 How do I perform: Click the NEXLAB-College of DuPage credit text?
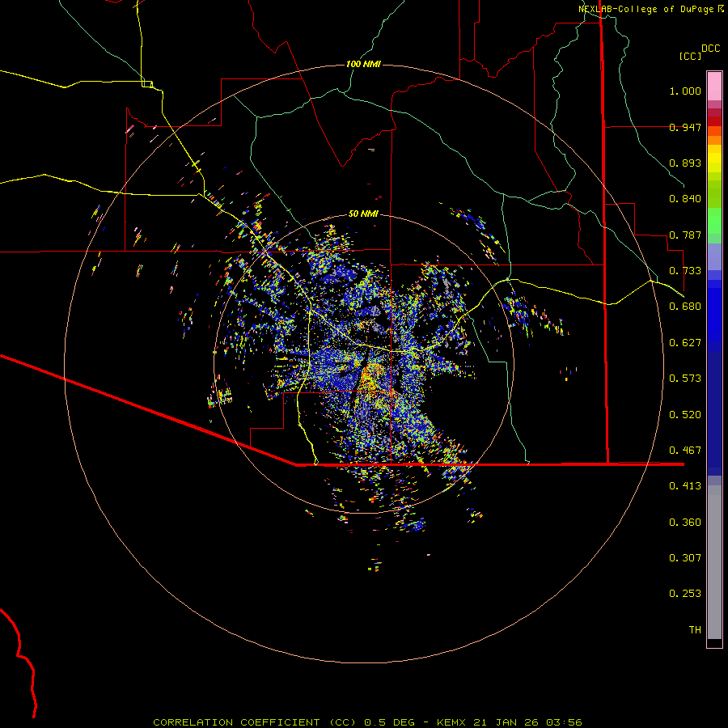pyautogui.click(x=645, y=9)
